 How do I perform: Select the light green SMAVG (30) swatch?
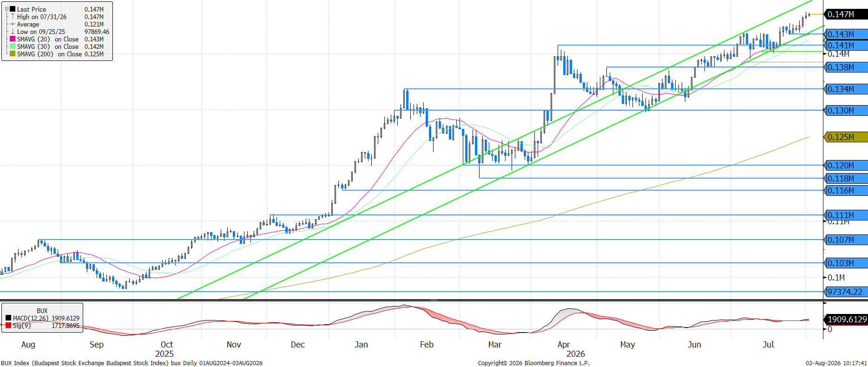(x=13, y=47)
